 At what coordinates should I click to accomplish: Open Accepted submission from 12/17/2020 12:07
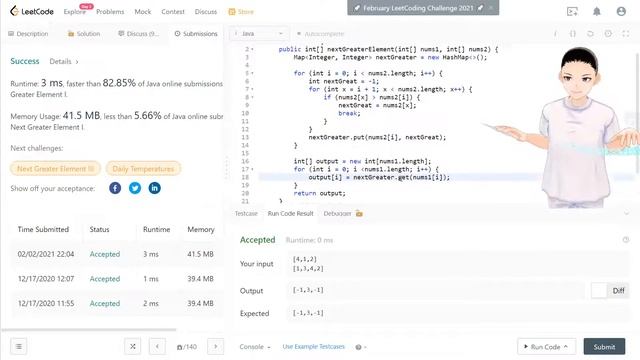click(105, 279)
